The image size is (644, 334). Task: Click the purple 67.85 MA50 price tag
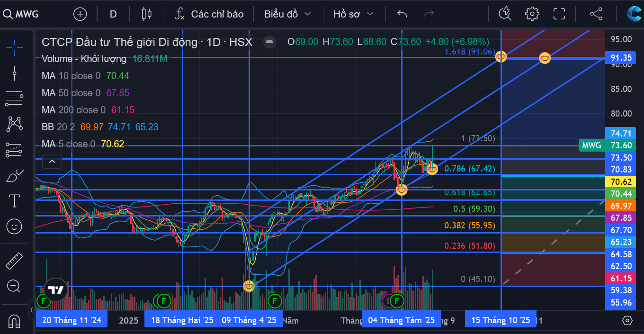point(621,217)
